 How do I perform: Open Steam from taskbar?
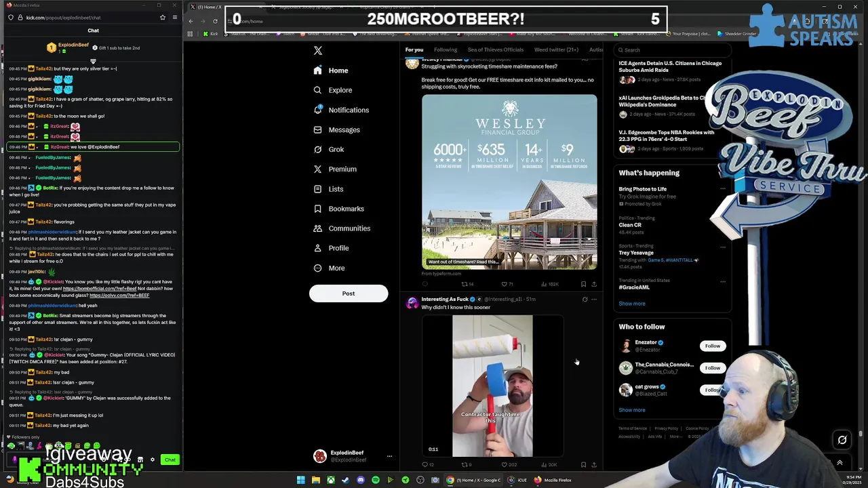(x=345, y=480)
